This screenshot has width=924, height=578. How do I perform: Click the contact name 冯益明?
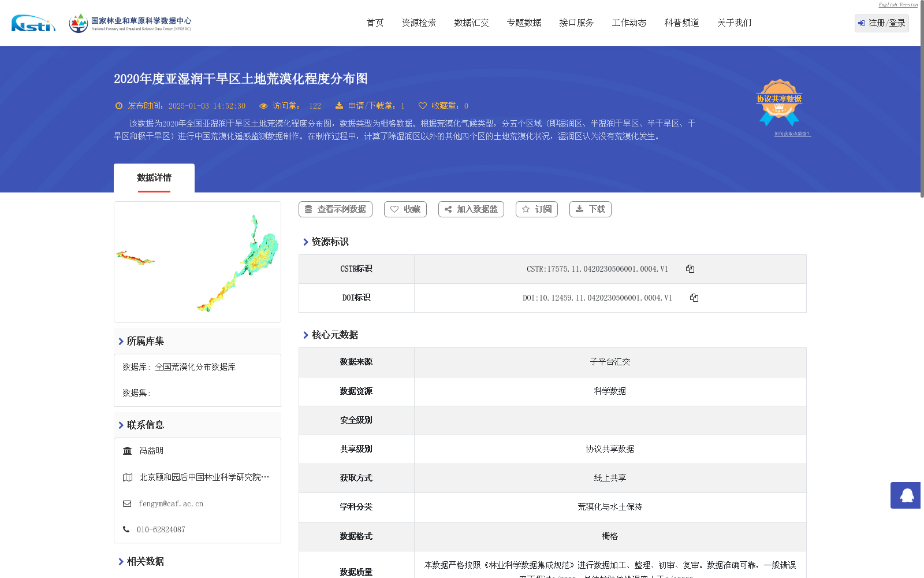point(151,451)
